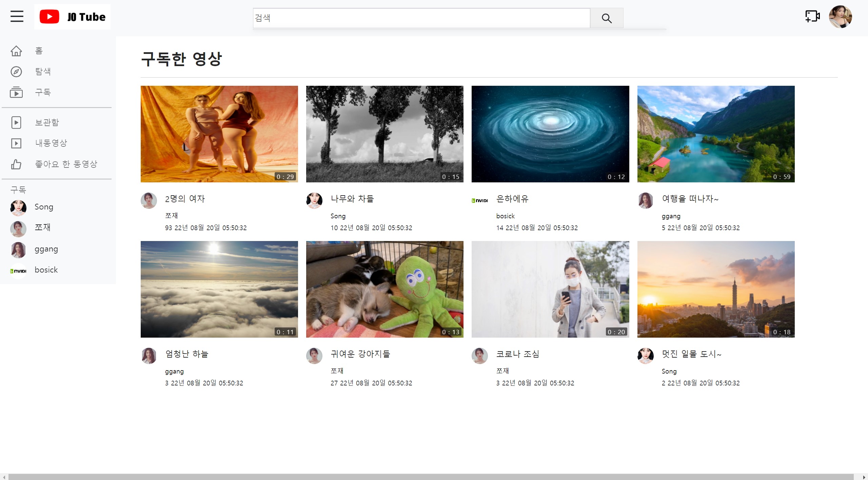Open 좋아요 한 동영상 thumbs-up icon

pos(17,164)
